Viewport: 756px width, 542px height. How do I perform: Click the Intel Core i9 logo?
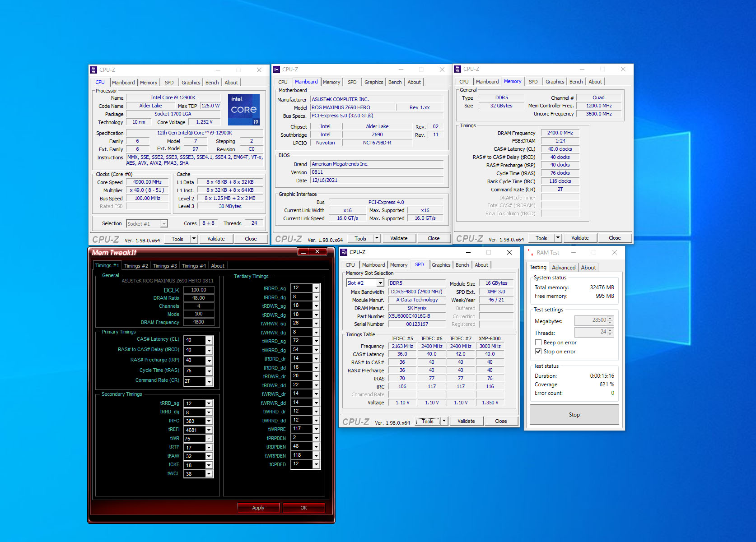[x=244, y=109]
